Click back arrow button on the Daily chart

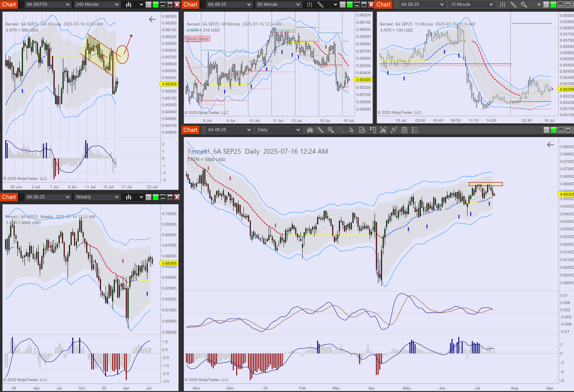pyautogui.click(x=550, y=145)
